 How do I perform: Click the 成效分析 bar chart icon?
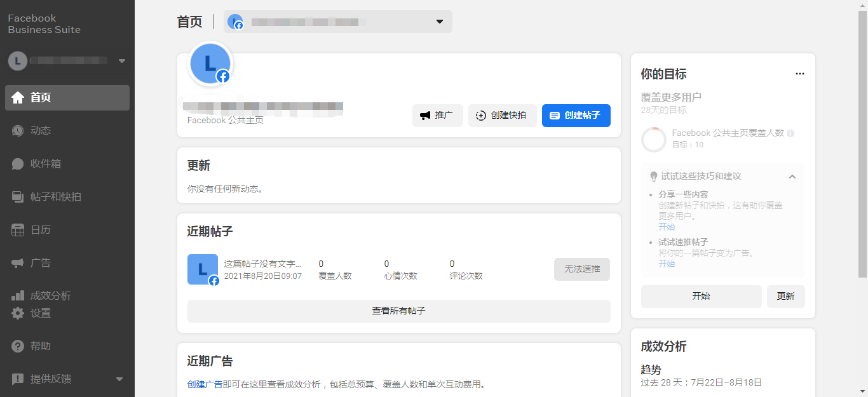click(18, 296)
